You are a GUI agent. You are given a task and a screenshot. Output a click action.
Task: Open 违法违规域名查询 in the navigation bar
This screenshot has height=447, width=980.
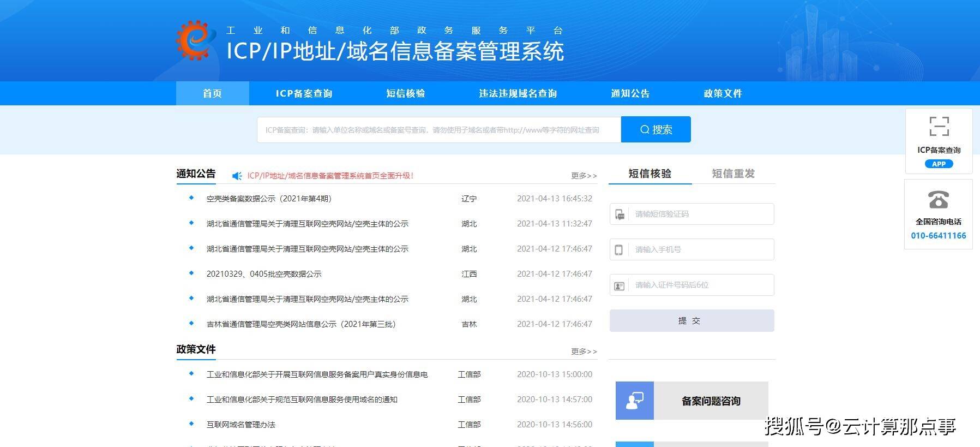(x=518, y=93)
